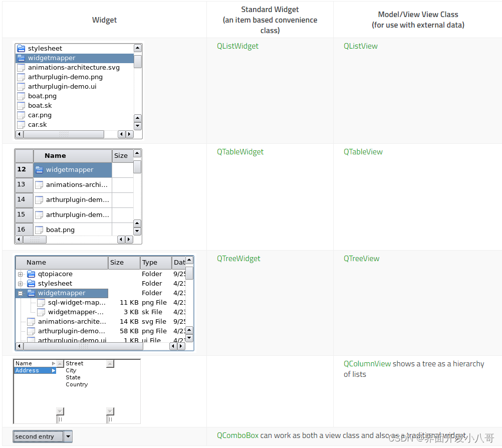Select row header 12 in table widget
Screen dimensions: 502x448
tap(25, 170)
